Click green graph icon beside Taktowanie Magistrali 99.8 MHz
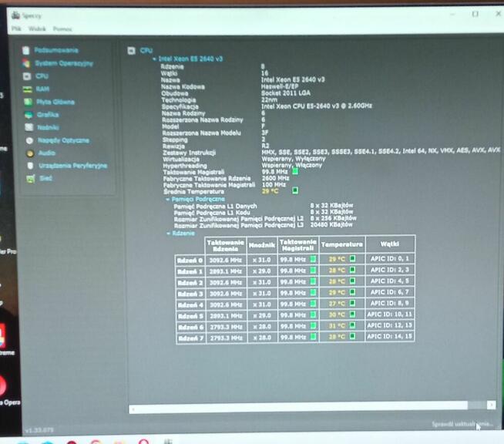This screenshot has height=444, width=504. point(295,171)
